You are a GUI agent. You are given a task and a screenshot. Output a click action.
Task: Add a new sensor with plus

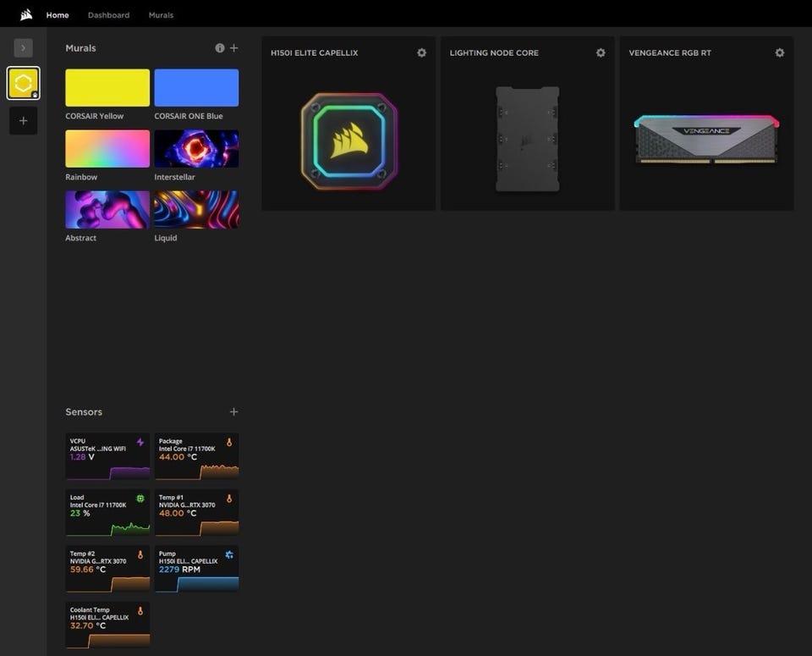tap(234, 412)
